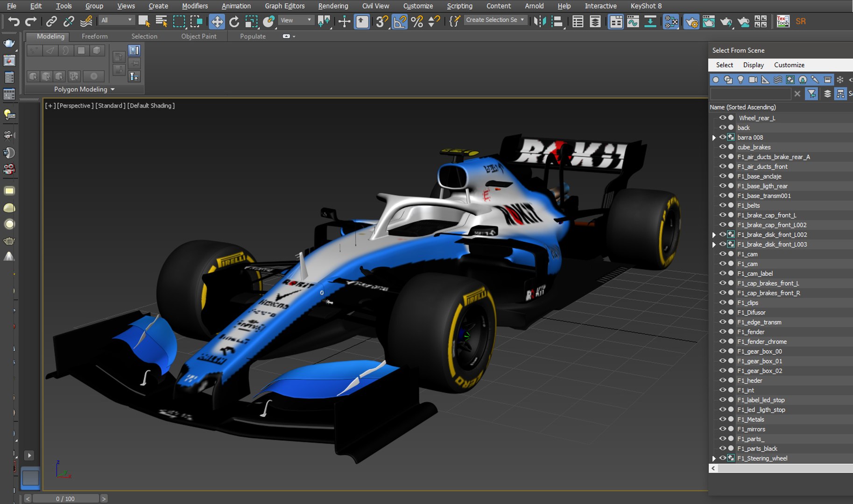Click the Select From Scene search field
Screen dimensions: 853x504
coord(750,94)
